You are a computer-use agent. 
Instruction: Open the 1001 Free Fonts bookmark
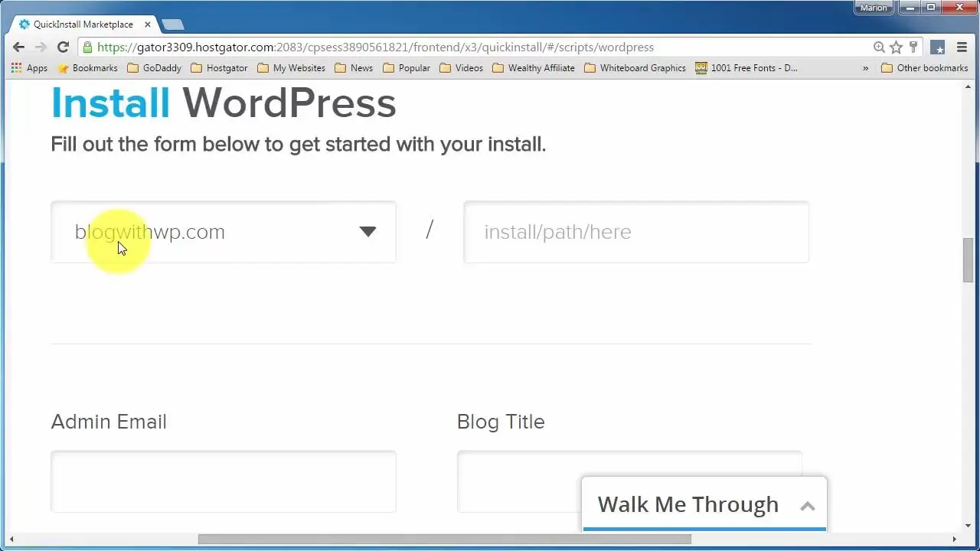point(746,68)
